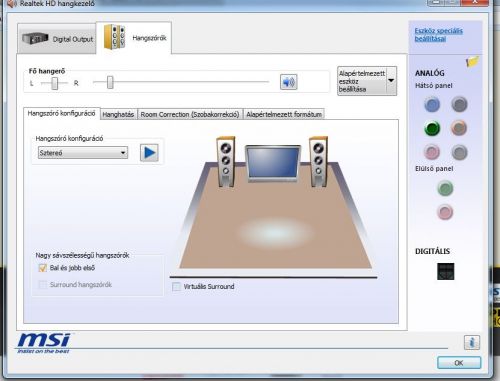Image resolution: width=500 pixels, height=381 pixels.
Task: Click the disabled Surround hangszórók checkbox
Action: [43, 285]
